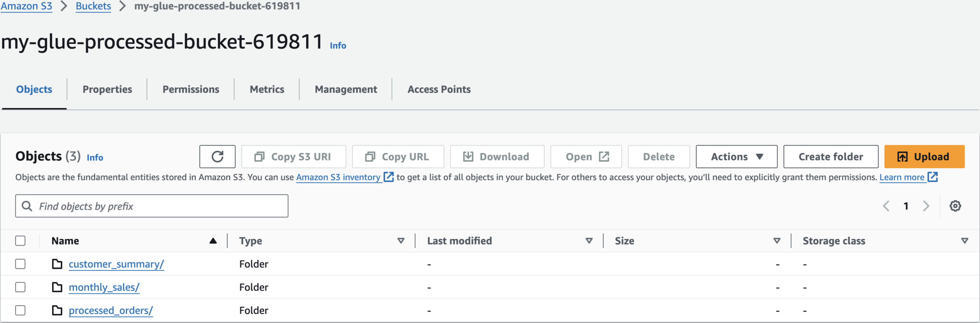The height and width of the screenshot is (323, 980).
Task: Sort by Last modified column arrow
Action: click(x=589, y=241)
